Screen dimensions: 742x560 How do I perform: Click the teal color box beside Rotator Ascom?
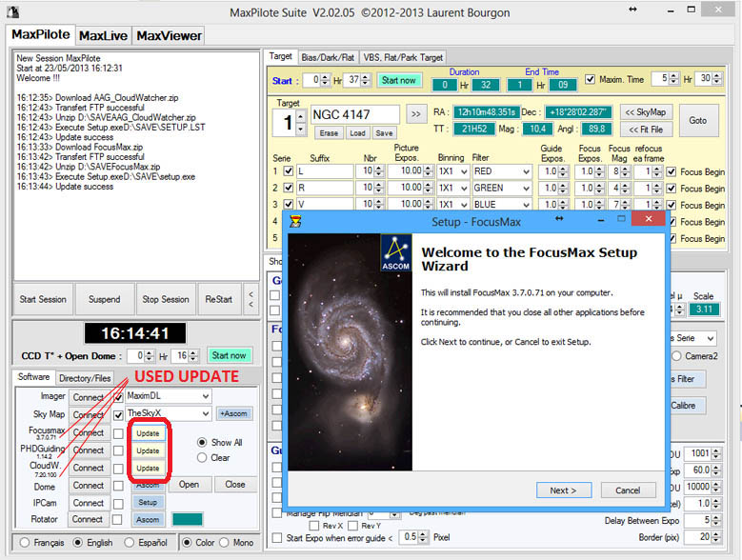188,519
